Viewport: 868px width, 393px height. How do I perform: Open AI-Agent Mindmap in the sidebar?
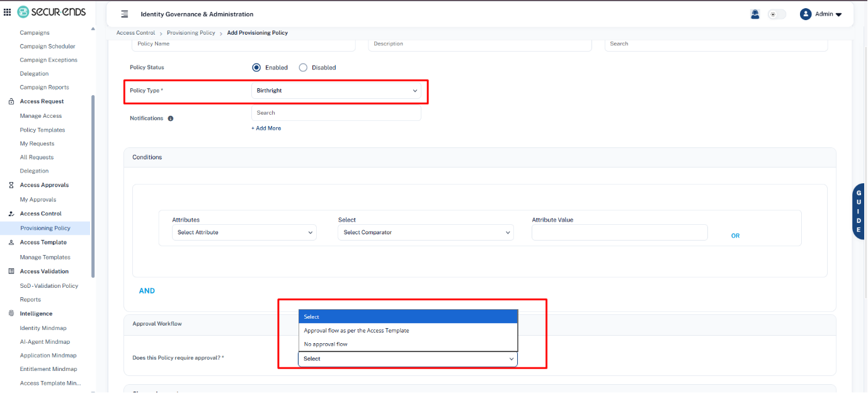45,342
